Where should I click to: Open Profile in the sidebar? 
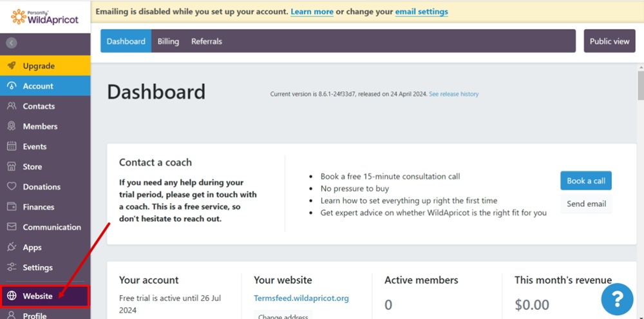(x=45, y=315)
